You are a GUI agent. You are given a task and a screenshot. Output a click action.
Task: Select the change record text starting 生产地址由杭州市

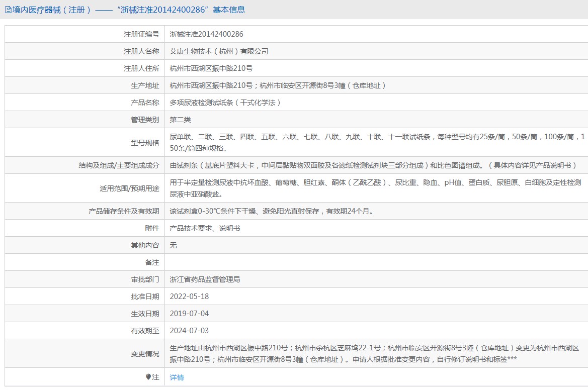click(374, 353)
